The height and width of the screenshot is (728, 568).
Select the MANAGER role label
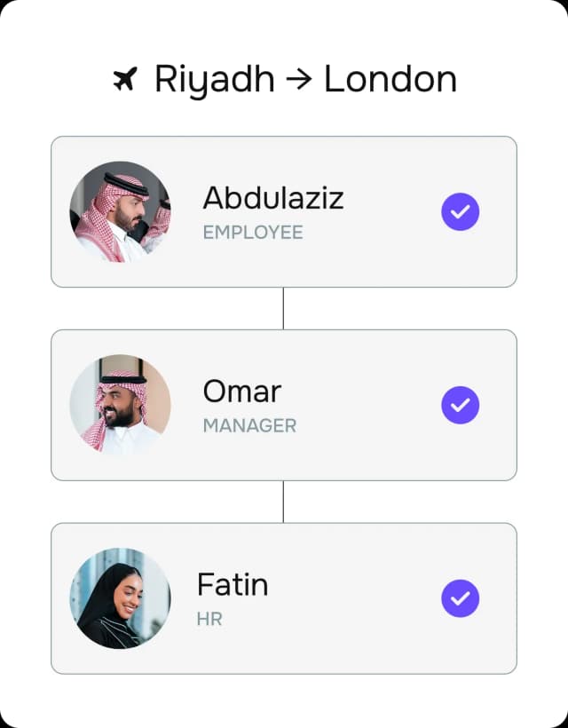point(249,426)
